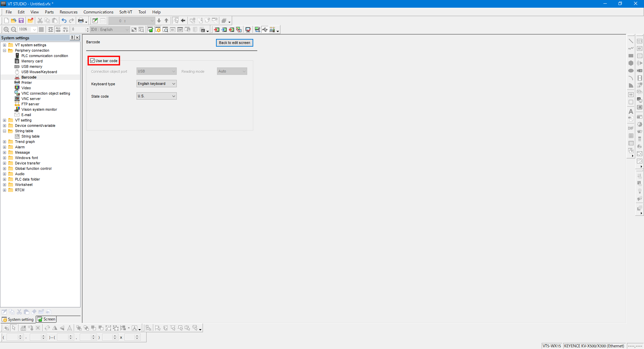Viewport: 644px width, 349px height.
Task: Click the Save file icon in toolbar
Action: (x=21, y=21)
